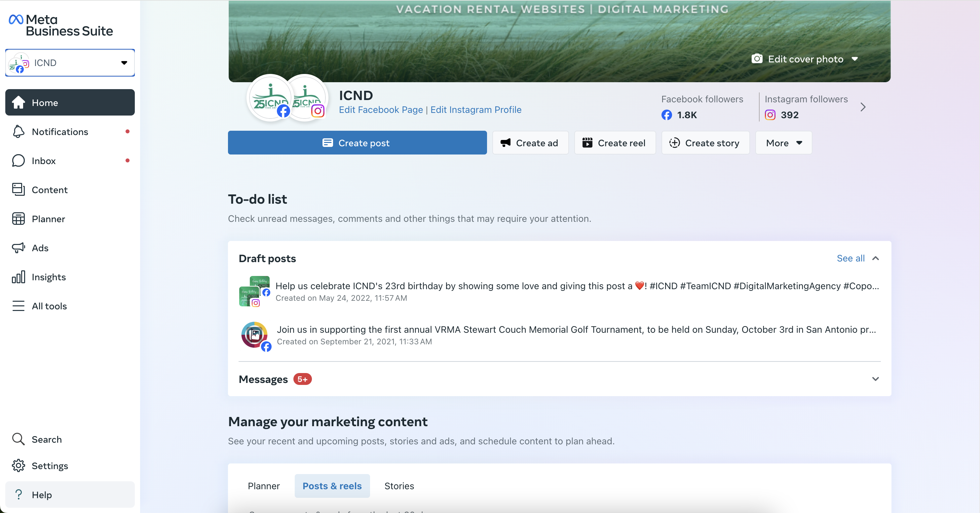
Task: Open the Edit Facebook Page link
Action: [381, 110]
